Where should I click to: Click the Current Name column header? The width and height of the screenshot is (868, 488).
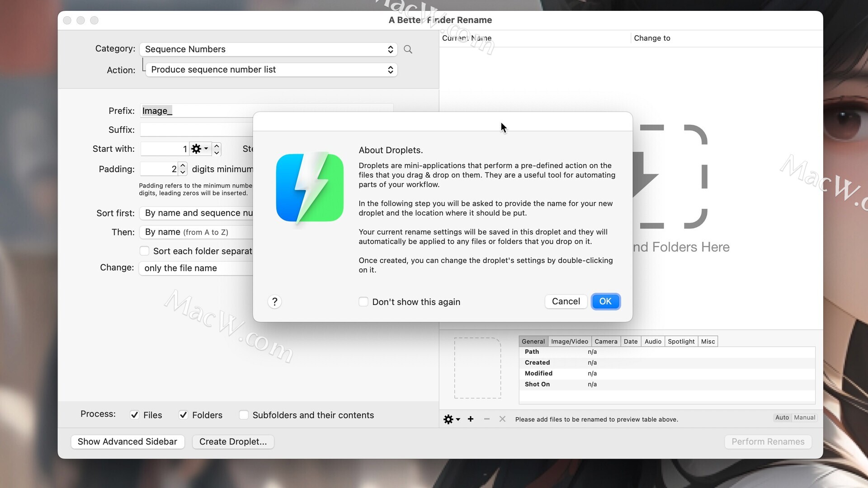(x=535, y=38)
